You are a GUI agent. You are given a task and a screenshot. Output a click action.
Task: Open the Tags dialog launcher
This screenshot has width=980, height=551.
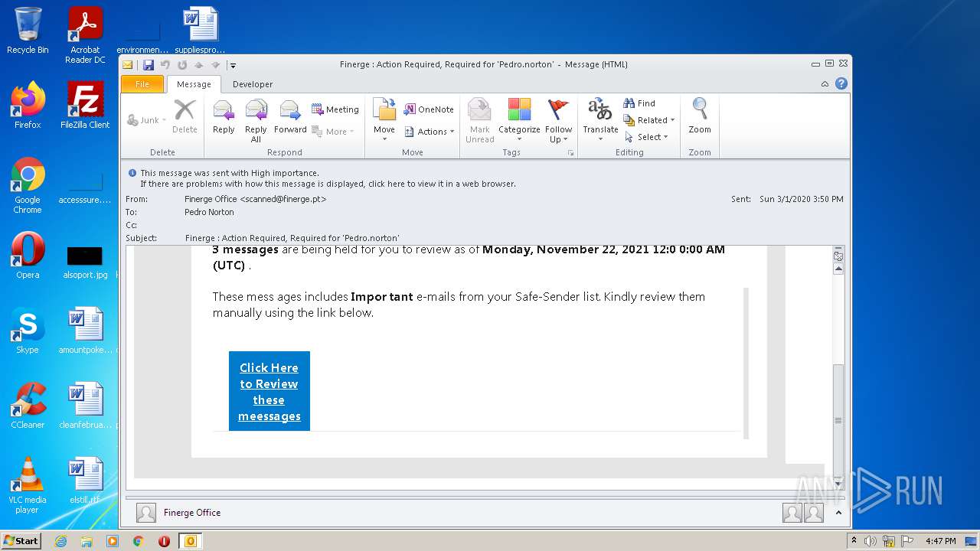coord(570,153)
